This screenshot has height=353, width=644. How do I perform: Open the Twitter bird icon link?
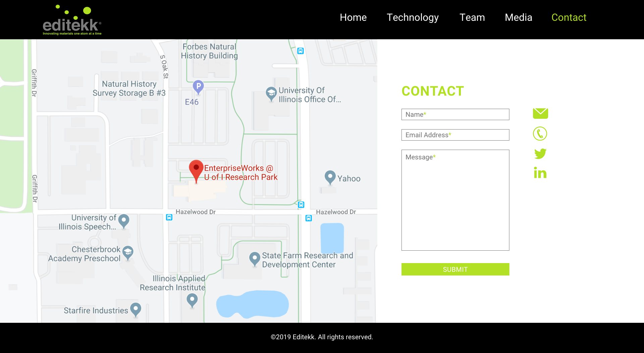540,154
